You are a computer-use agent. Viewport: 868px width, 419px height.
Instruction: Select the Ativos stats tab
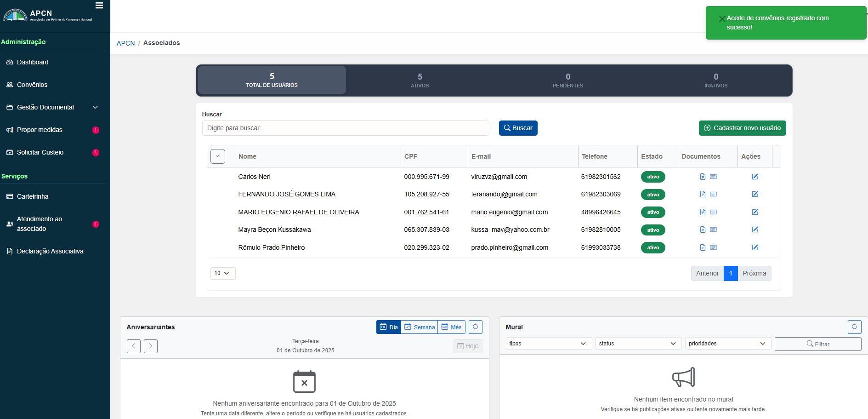(x=420, y=80)
